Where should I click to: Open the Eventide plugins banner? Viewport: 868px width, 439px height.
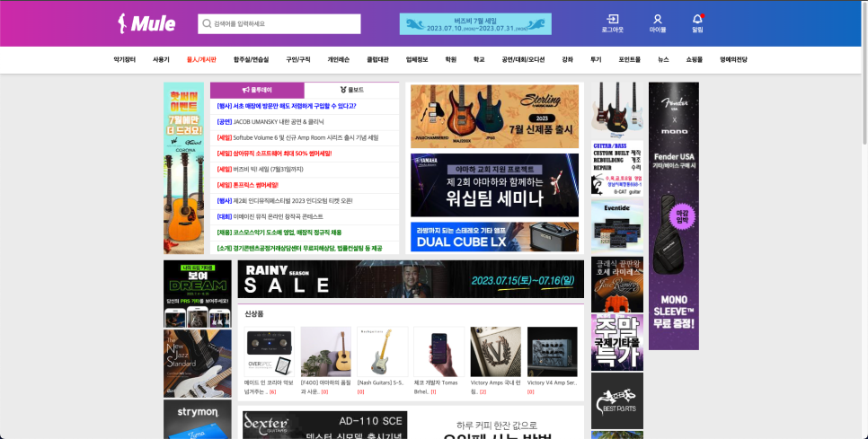[617, 227]
